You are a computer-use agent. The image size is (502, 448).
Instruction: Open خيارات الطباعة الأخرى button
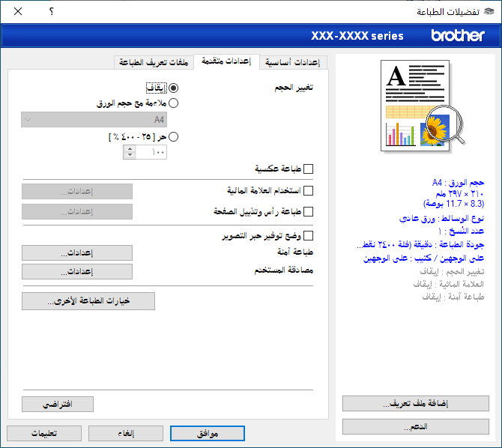coord(88,301)
